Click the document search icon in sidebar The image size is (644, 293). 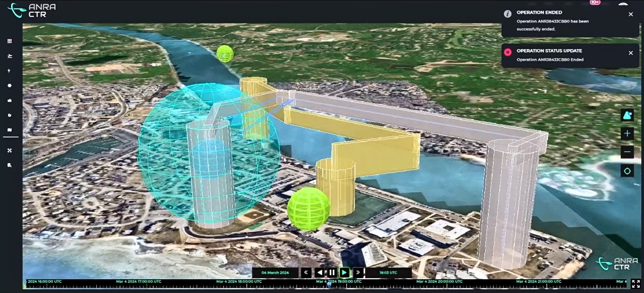point(9,165)
